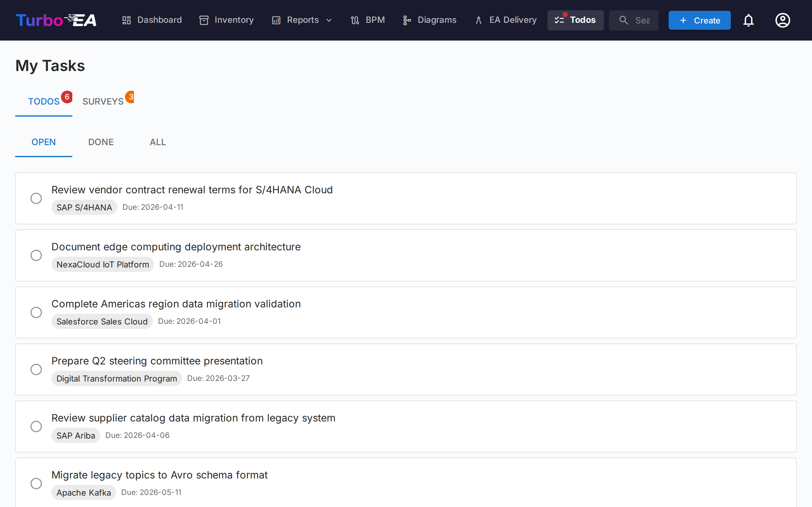Click the magnifying glass search icon

[x=624, y=20]
